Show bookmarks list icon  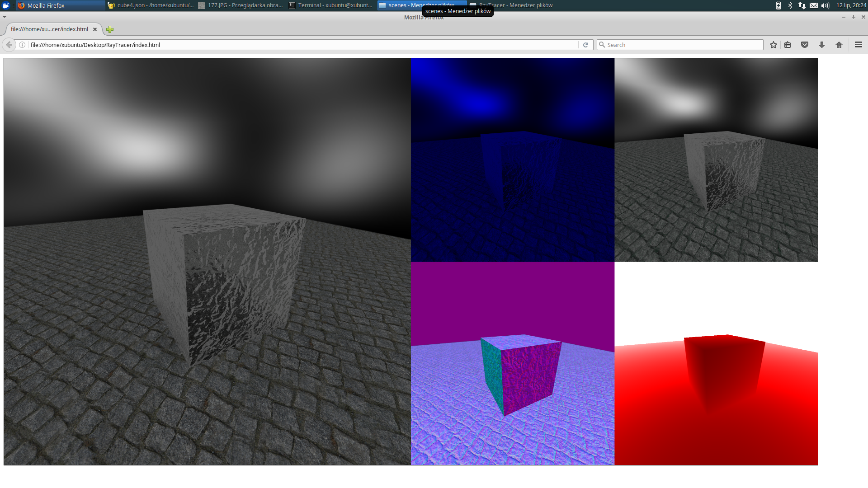(788, 45)
